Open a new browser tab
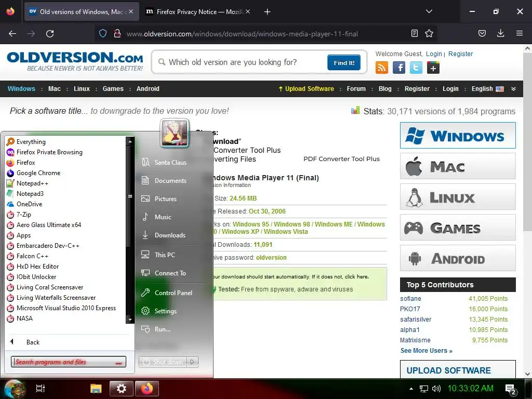This screenshot has width=532, height=399. point(268,12)
